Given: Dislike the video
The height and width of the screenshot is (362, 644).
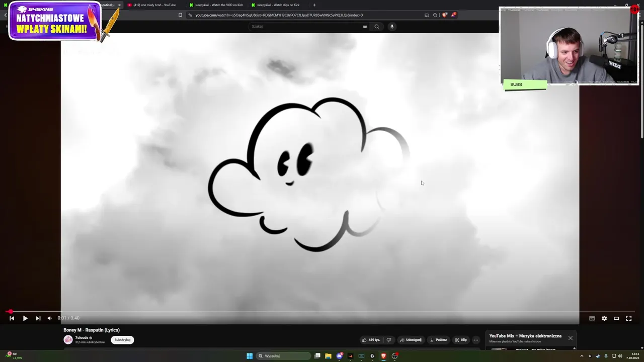Looking at the screenshot, I should (389, 340).
